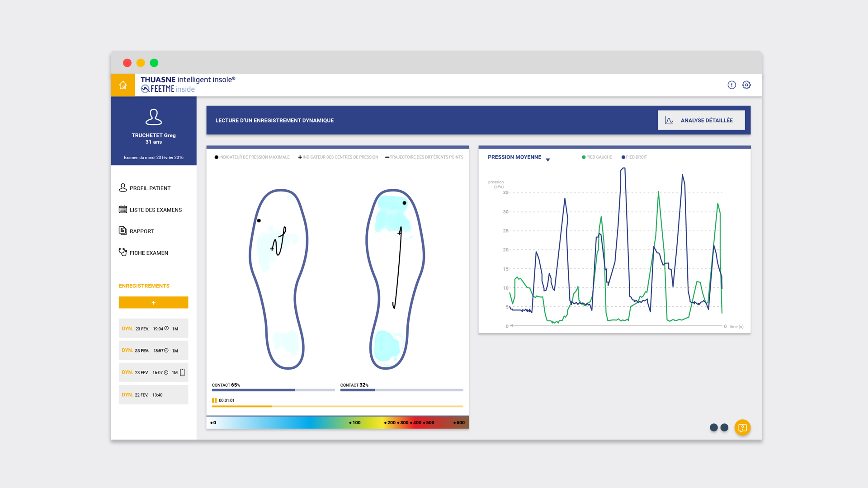Select the Liste des Examens calendar icon
This screenshot has width=868, height=488.
[x=123, y=209]
